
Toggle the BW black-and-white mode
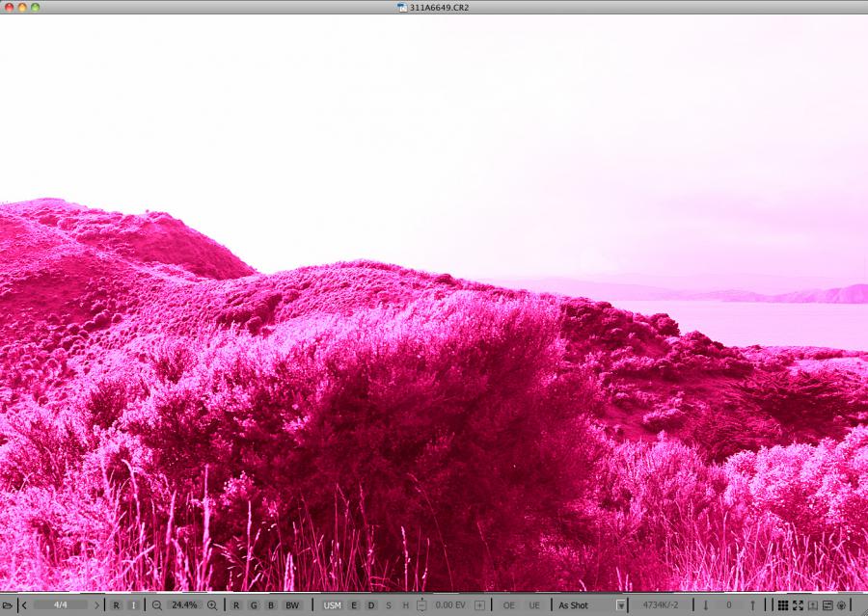click(x=291, y=605)
